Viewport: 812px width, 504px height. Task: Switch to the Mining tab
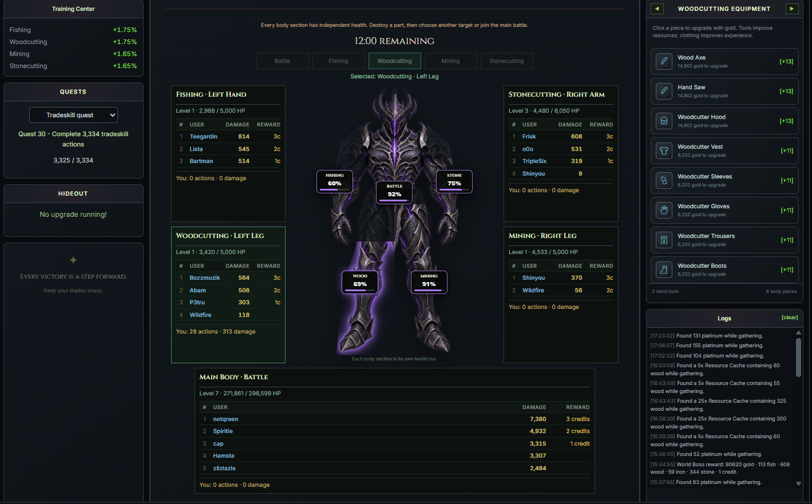pos(450,61)
